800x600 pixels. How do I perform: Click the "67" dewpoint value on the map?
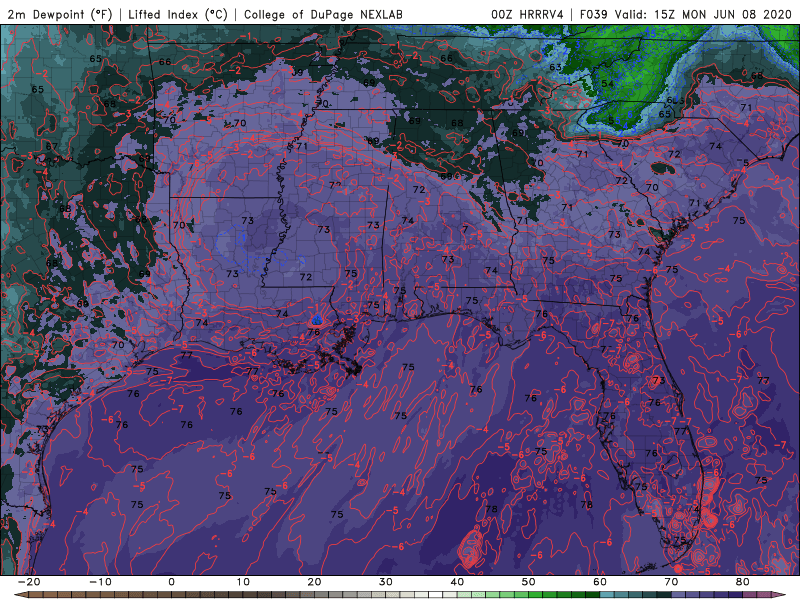coord(52,146)
